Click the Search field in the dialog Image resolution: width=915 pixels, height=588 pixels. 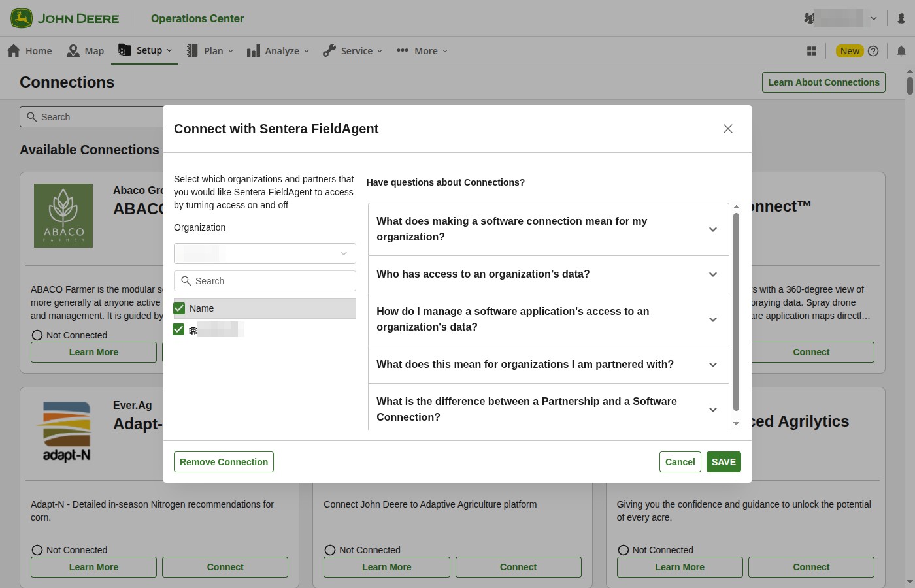pos(265,281)
